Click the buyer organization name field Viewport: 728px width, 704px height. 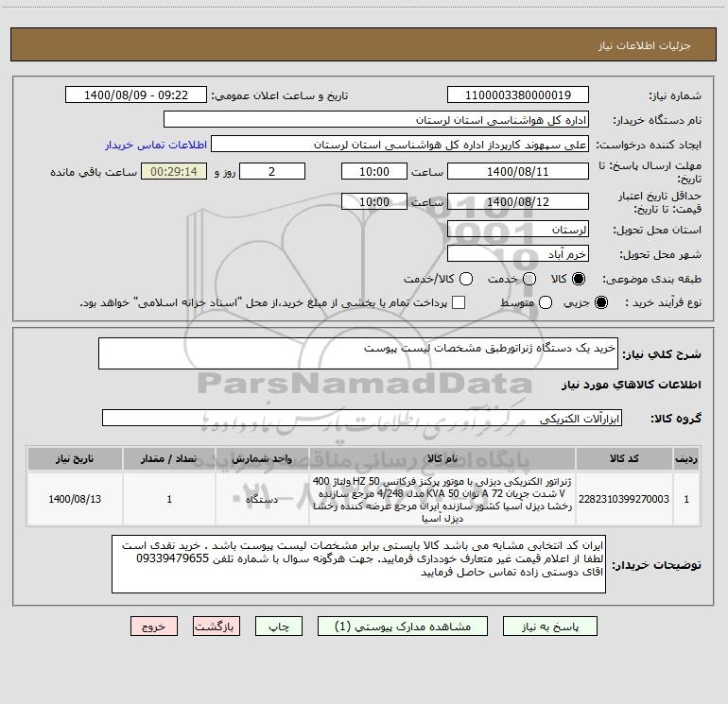[x=376, y=120]
